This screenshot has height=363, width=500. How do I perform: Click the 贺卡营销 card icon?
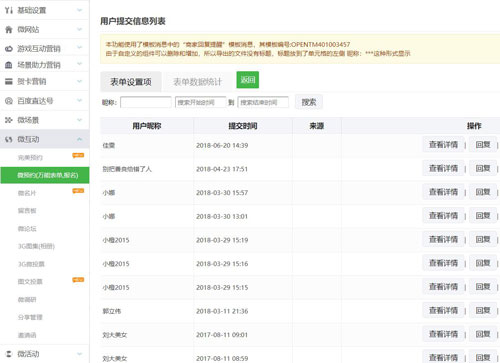click(x=9, y=81)
